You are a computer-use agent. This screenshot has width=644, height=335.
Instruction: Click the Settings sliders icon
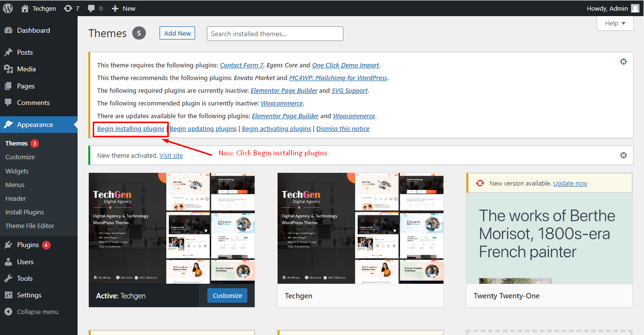8,295
